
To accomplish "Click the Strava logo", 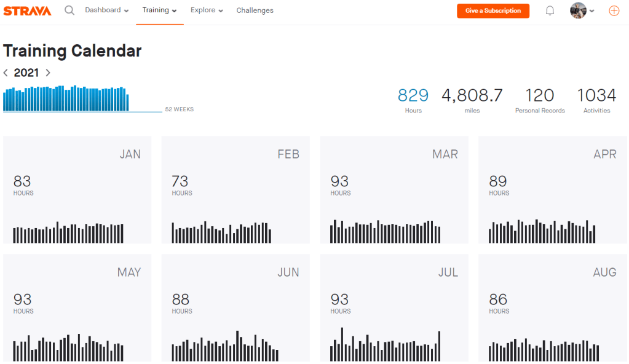I will pyautogui.click(x=27, y=10).
